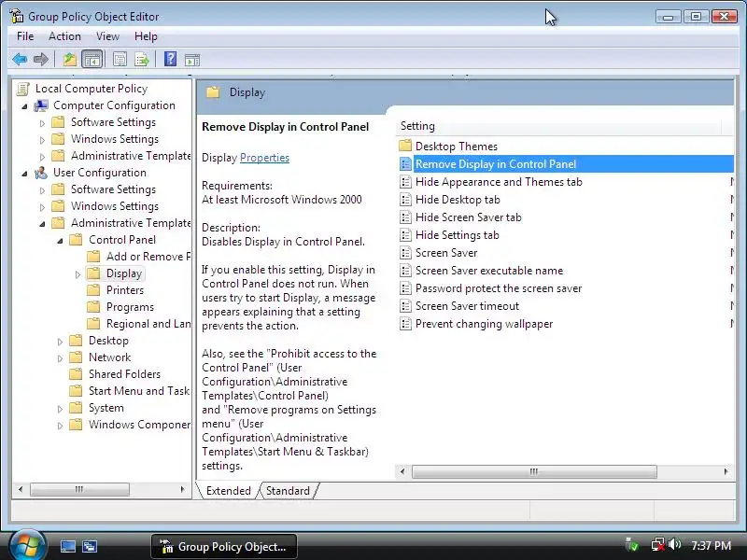
Task: Open the Action menu
Action: [x=64, y=36]
